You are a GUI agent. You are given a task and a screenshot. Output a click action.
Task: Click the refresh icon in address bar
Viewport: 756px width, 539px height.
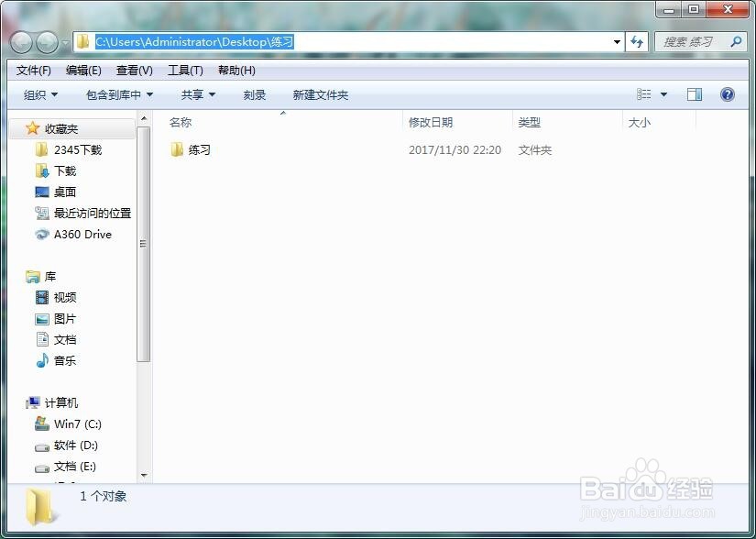637,41
